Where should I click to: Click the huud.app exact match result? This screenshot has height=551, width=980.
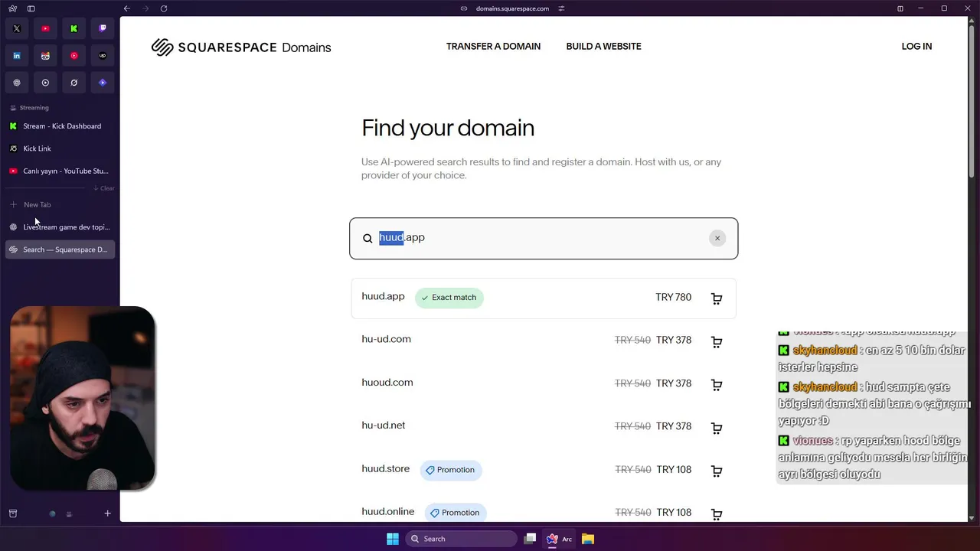(544, 298)
